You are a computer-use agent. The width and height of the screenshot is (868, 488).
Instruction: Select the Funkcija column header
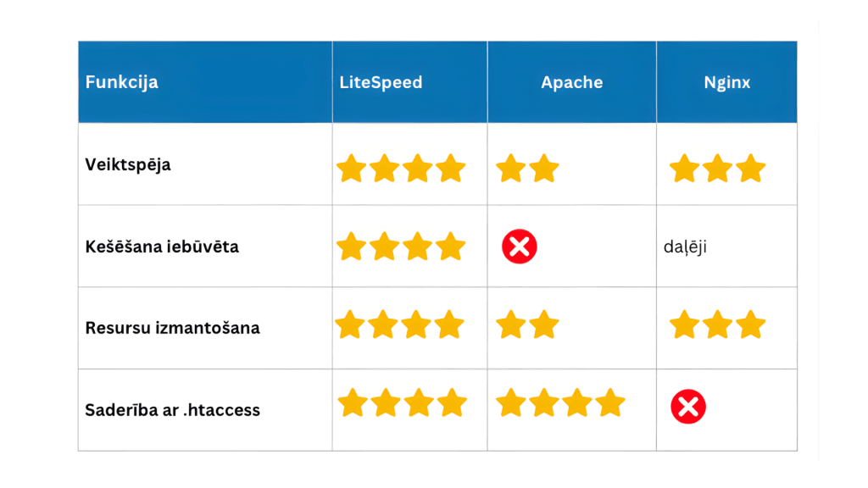point(122,82)
